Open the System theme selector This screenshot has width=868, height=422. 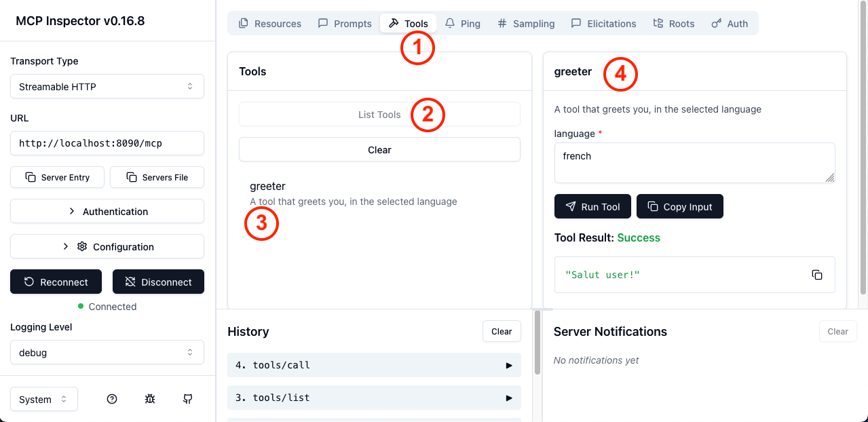pos(44,399)
